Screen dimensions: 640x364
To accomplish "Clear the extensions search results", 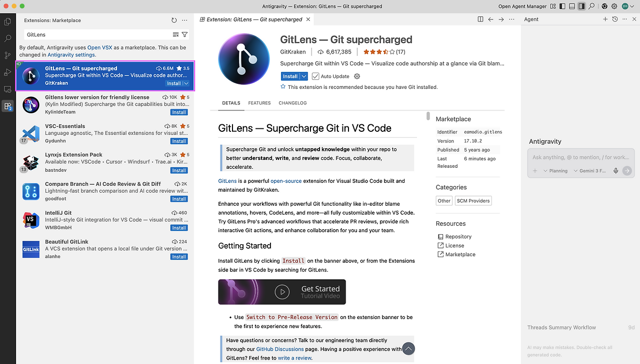I will (x=175, y=34).
